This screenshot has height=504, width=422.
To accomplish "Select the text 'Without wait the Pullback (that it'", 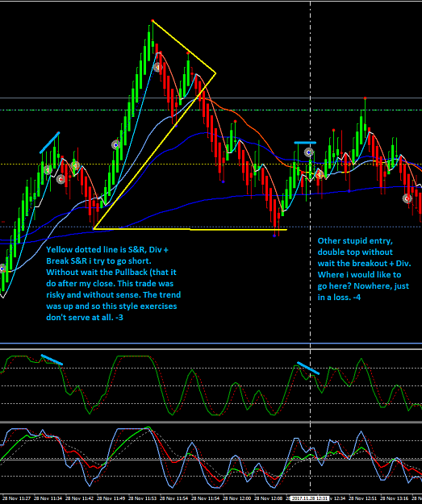I will 111,273.
